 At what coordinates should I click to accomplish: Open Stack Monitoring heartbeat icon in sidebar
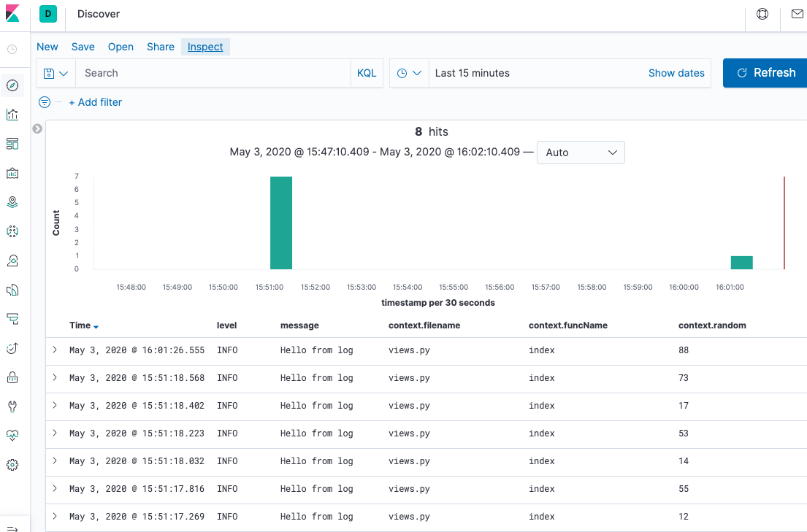12,436
